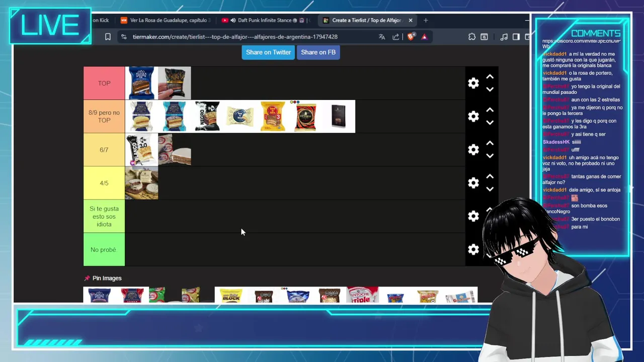This screenshot has height=362, width=644.
Task: Click the Pin Images label
Action: pos(107,278)
